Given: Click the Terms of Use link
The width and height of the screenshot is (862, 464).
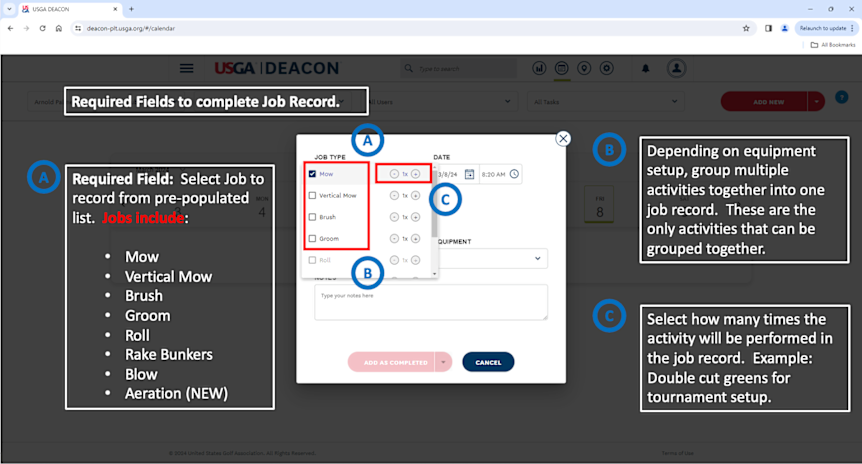Looking at the screenshot, I should pyautogui.click(x=677, y=453).
